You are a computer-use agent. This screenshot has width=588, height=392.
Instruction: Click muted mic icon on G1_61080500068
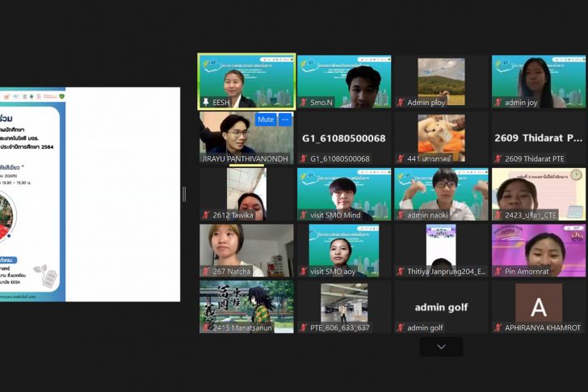coord(304,159)
